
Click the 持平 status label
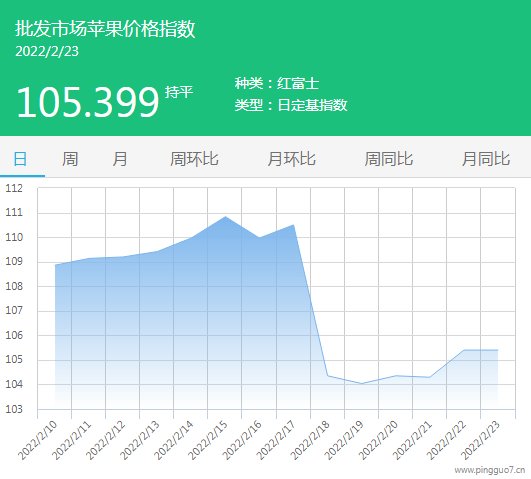coord(179,92)
